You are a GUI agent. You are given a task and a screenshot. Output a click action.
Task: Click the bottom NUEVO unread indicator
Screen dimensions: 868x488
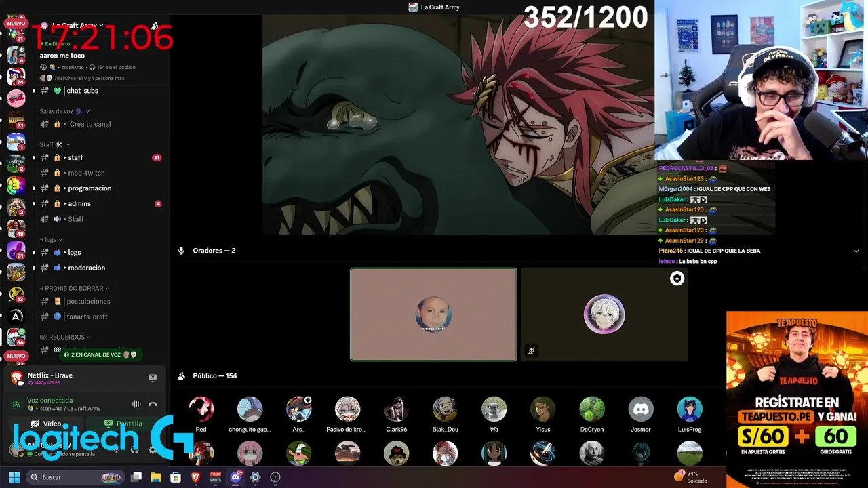point(16,356)
